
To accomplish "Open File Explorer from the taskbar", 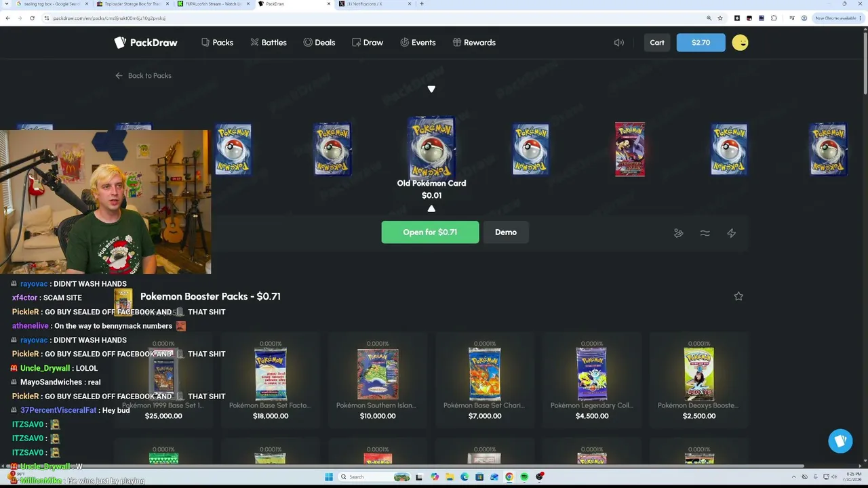I will click(450, 477).
